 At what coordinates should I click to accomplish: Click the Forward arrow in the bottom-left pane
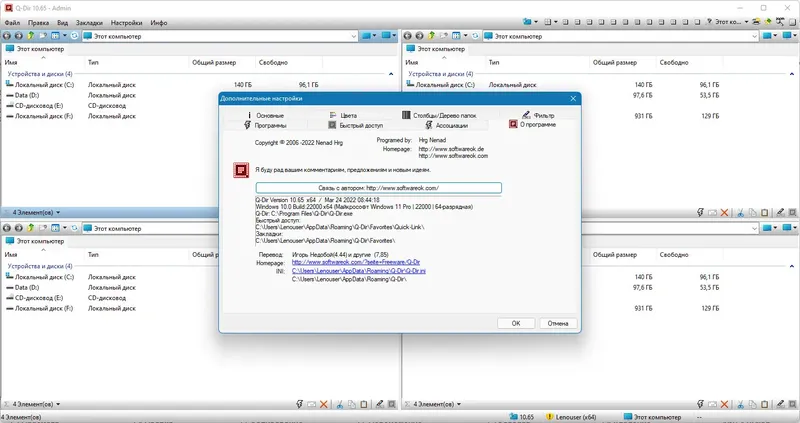click(x=18, y=228)
